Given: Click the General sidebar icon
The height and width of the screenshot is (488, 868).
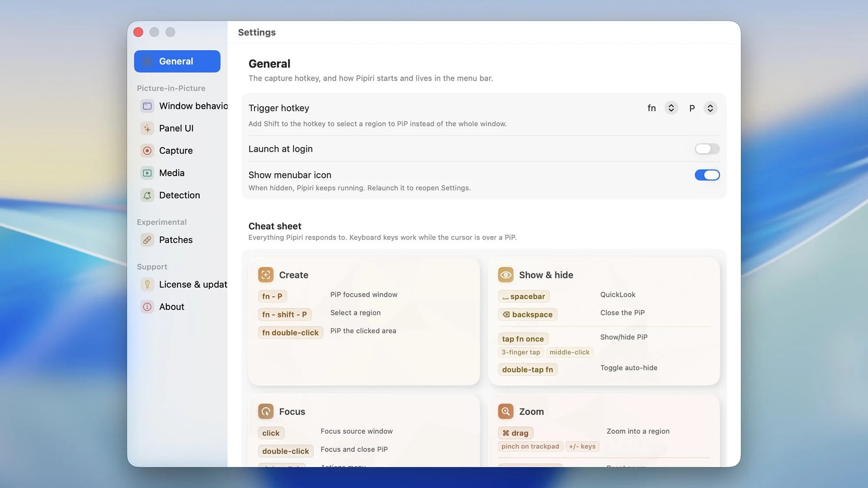Looking at the screenshot, I should coord(148,61).
